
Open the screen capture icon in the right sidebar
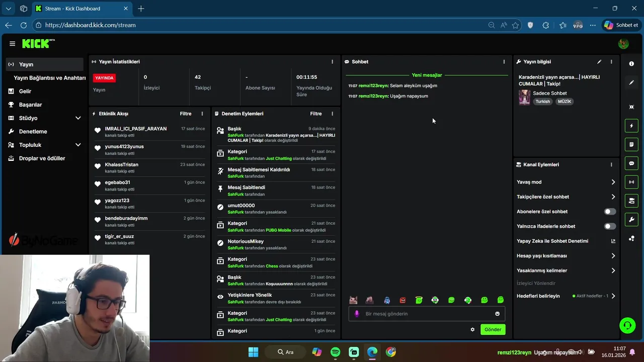click(x=631, y=107)
